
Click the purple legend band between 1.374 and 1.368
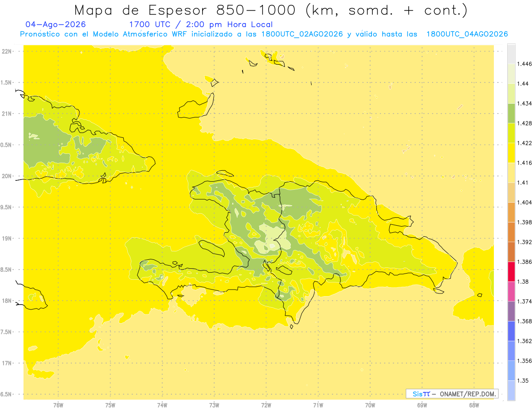tap(511, 311)
